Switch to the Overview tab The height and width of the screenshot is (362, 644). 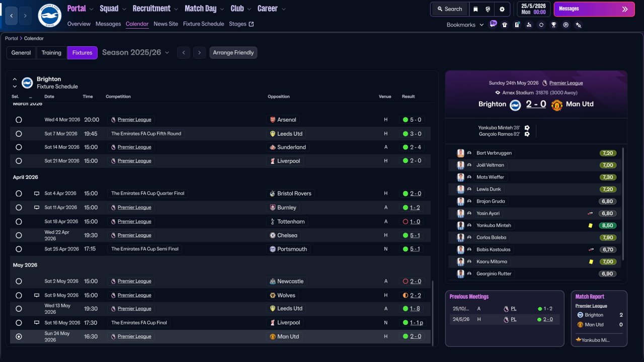79,24
